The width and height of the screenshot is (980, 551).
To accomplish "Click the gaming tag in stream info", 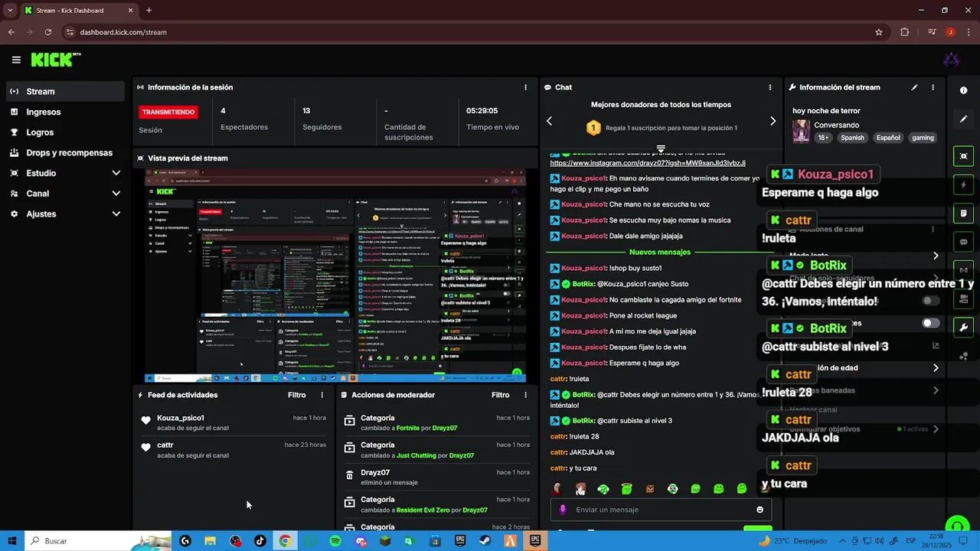I will point(923,138).
